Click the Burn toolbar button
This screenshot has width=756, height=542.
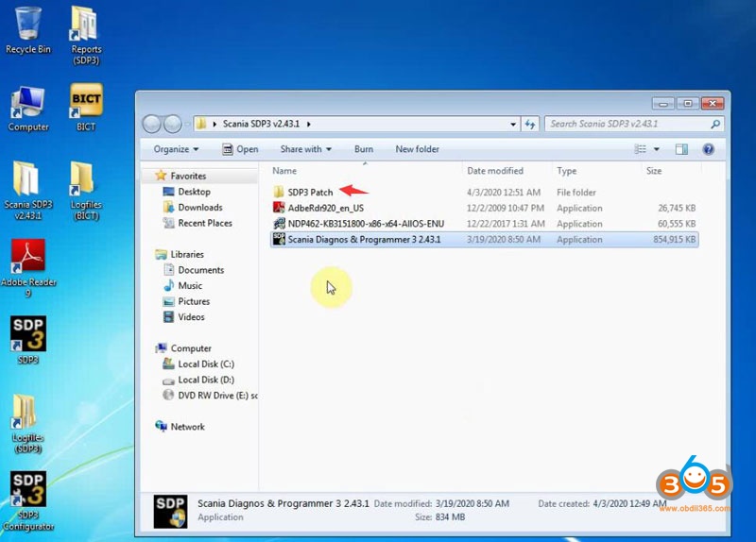coord(364,149)
